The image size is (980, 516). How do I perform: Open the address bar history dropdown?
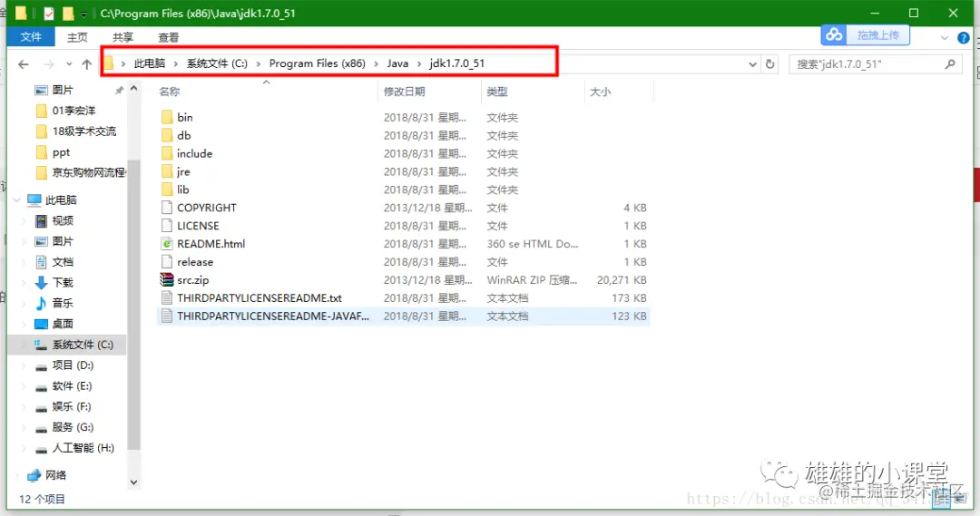pyautogui.click(x=752, y=63)
